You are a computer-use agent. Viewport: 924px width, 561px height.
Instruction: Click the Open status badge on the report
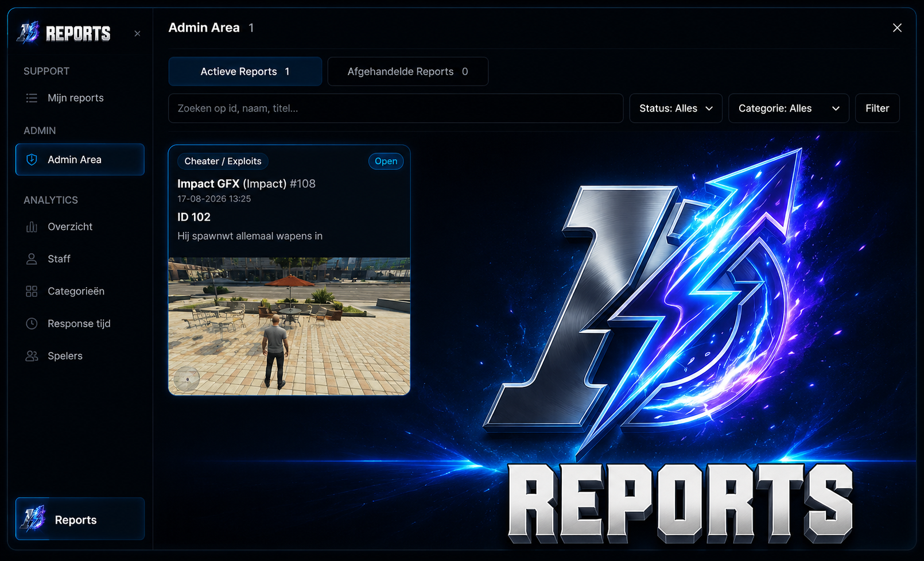point(386,161)
